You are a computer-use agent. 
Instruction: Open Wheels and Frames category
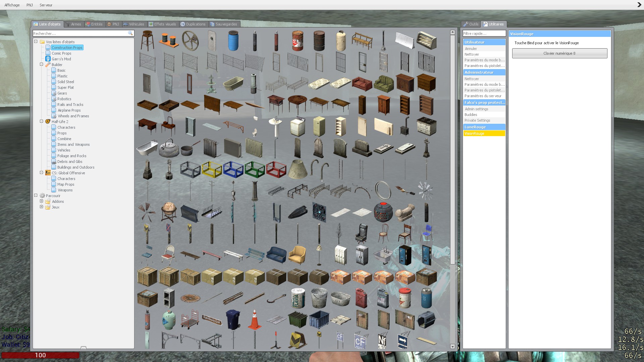coord(73,116)
